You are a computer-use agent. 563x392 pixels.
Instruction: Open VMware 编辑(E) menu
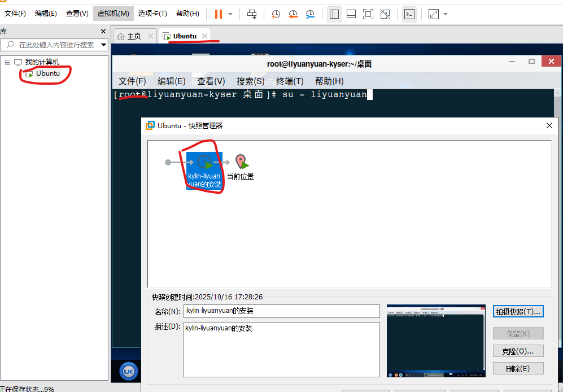[46, 14]
